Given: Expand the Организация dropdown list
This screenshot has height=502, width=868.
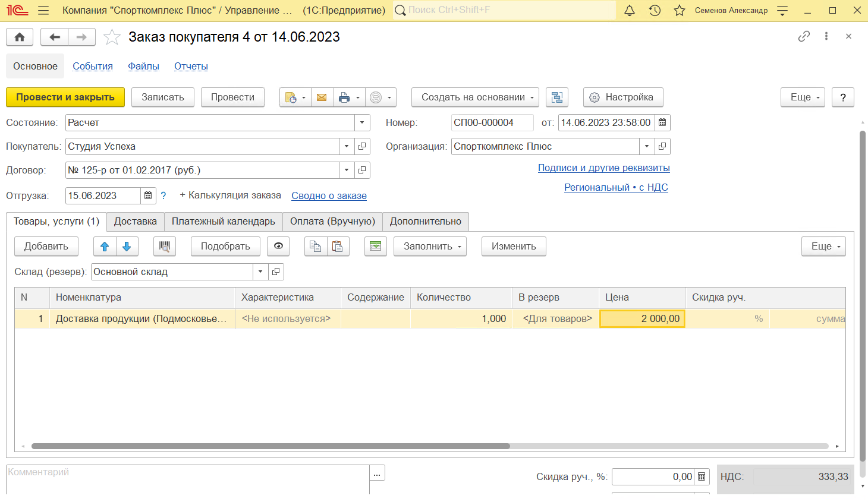Looking at the screenshot, I should click(x=647, y=147).
